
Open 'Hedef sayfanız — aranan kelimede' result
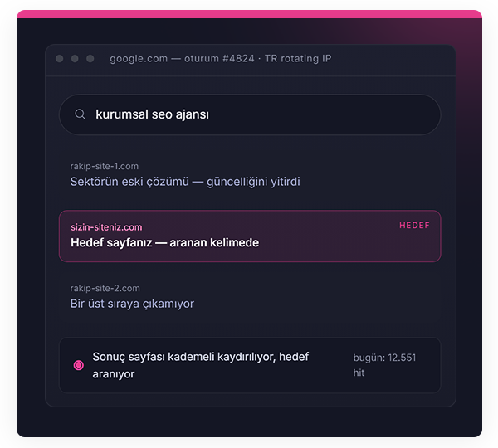(x=164, y=242)
